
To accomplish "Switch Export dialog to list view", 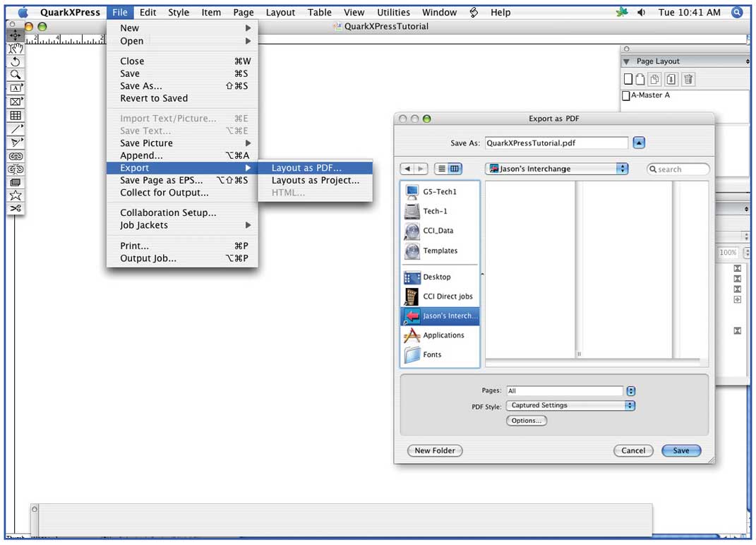I will click(442, 169).
